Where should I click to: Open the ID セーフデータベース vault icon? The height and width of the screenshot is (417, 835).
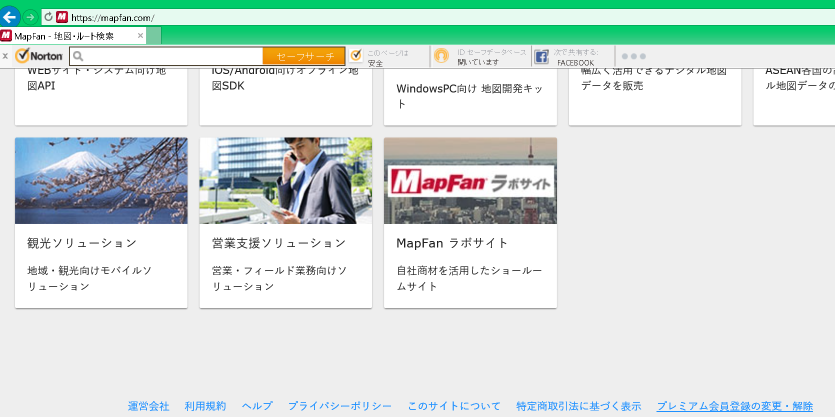click(x=441, y=55)
